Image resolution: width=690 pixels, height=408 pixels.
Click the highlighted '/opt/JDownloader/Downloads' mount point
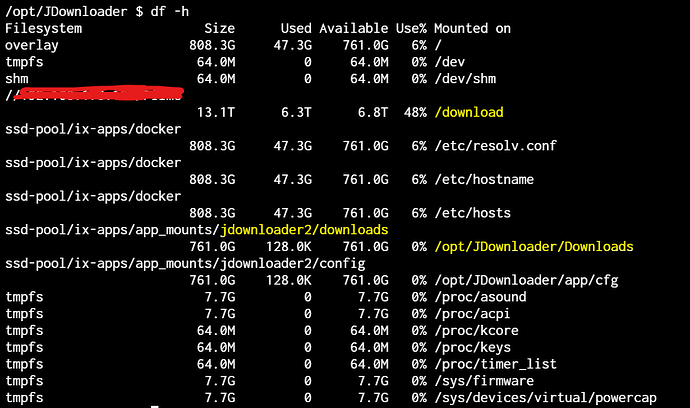534,246
